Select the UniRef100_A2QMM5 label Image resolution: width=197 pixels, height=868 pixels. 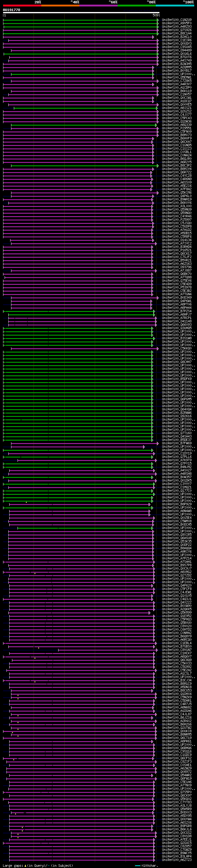pos(177,67)
